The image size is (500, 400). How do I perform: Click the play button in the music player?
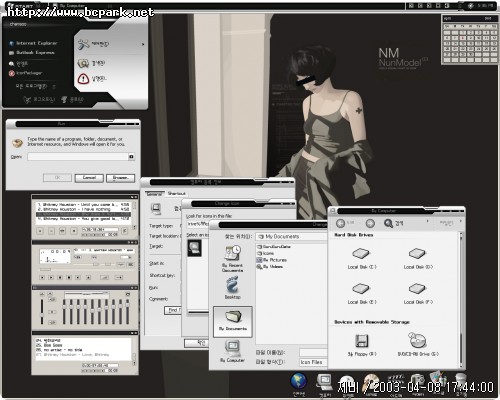point(51,277)
